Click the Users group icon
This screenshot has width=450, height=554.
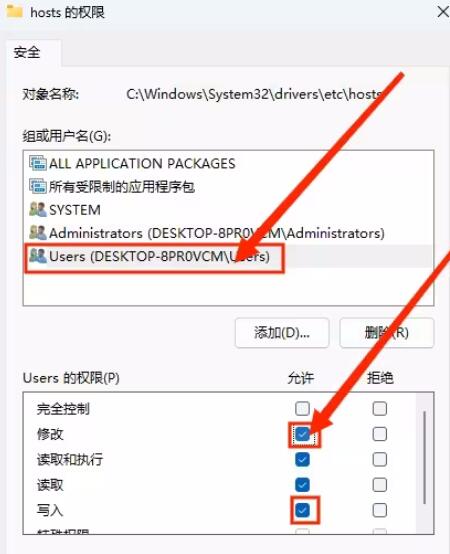tap(37, 256)
